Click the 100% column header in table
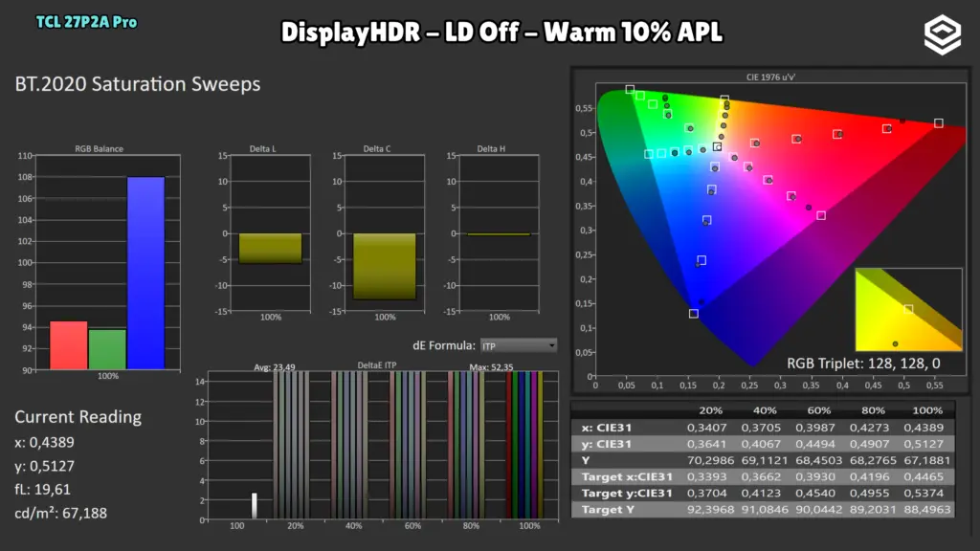 click(926, 410)
